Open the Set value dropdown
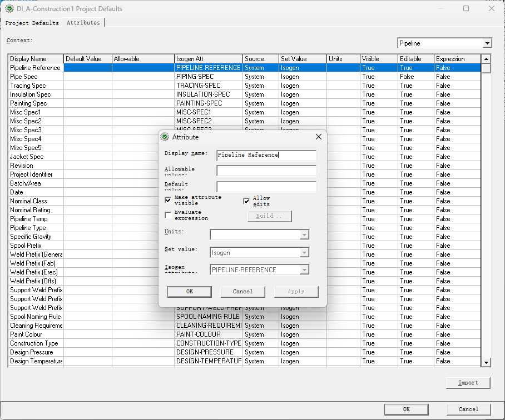Screen dimensions: 505x420 (304, 253)
